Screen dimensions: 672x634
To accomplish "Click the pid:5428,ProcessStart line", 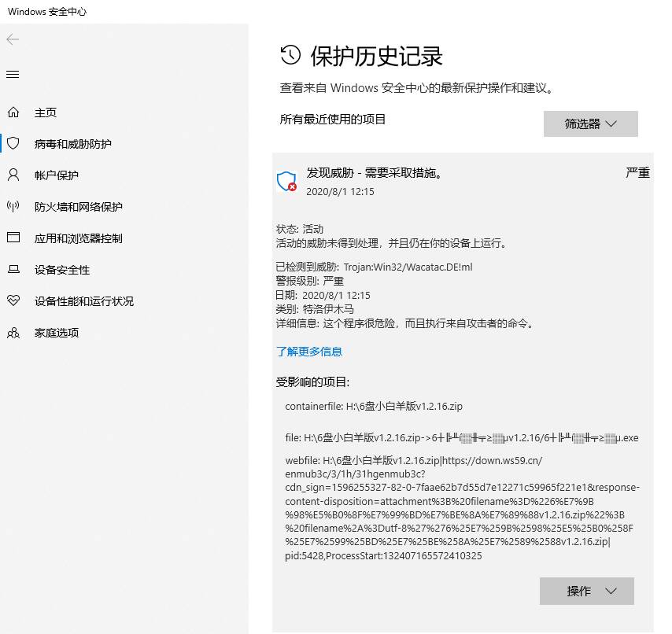I will tap(383, 555).
